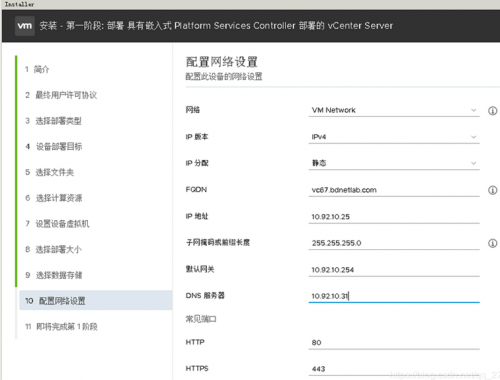Click the FQDN label
This screenshot has height=380, width=500.
point(196,189)
